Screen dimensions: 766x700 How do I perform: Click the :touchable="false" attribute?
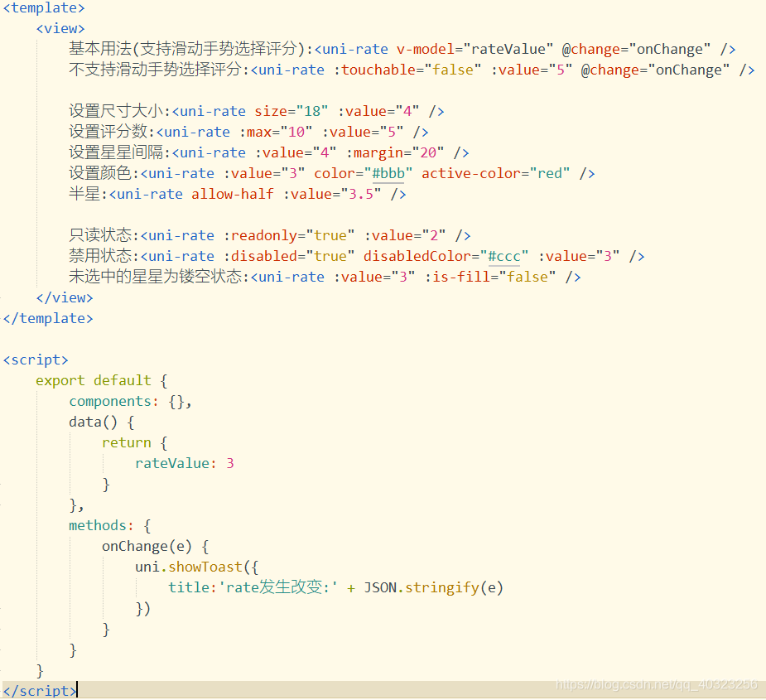408,70
